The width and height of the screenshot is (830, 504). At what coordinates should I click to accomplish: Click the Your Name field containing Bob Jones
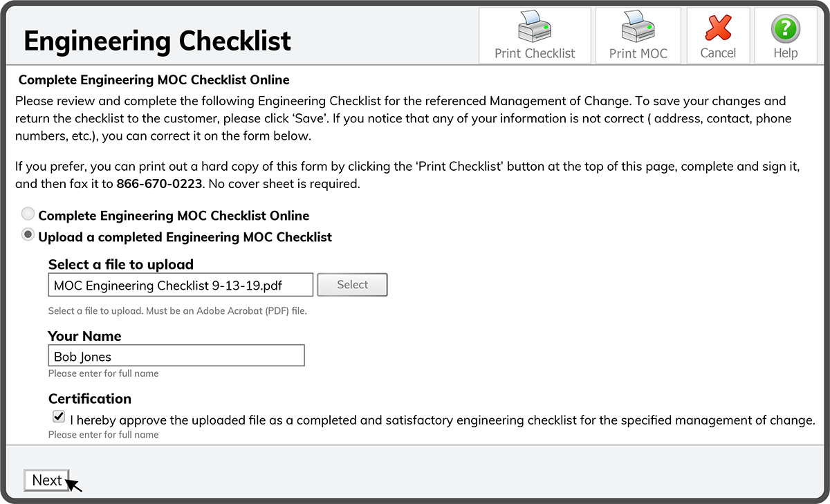click(176, 356)
